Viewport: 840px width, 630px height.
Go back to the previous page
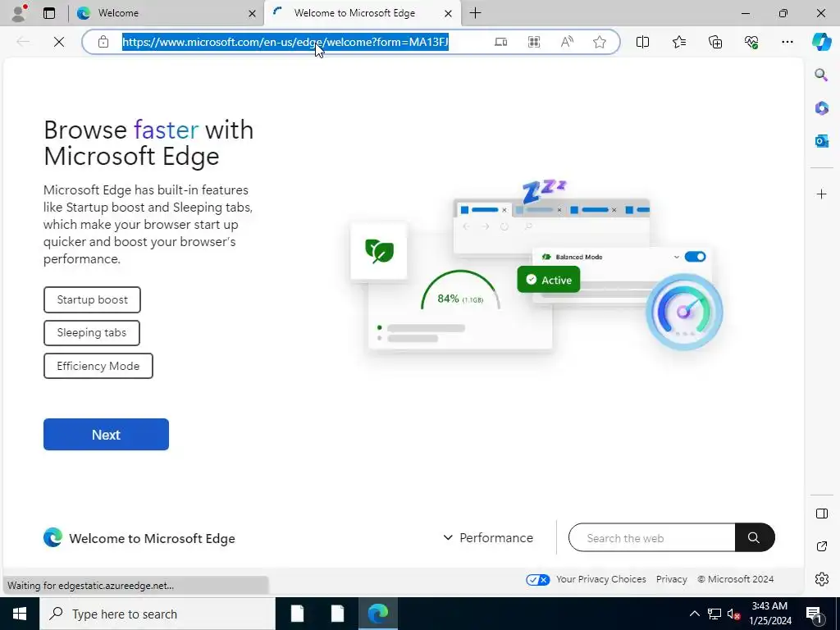click(23, 42)
